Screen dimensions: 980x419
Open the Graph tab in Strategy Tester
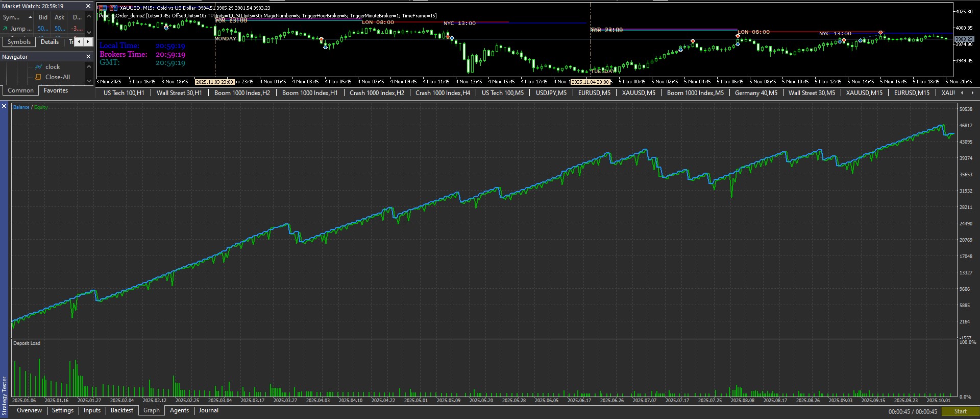tap(152, 410)
